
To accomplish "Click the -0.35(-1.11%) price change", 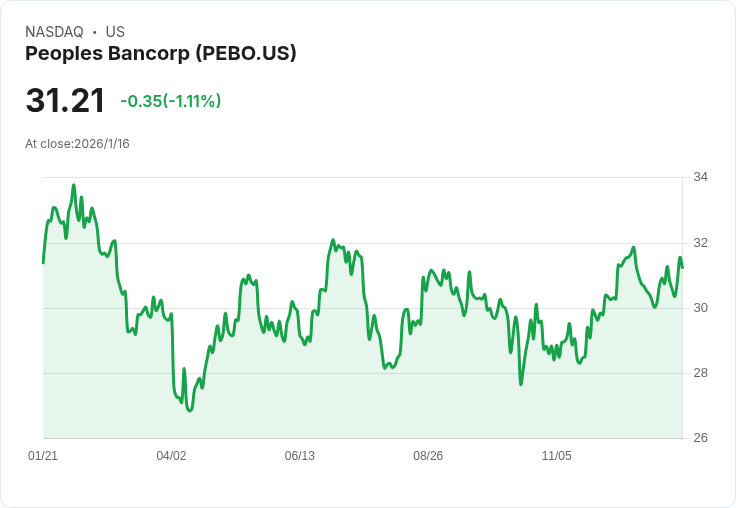I will [x=171, y=101].
